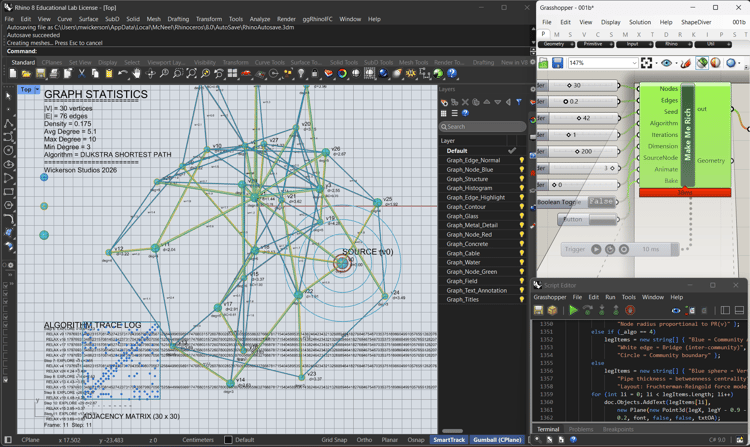Toggle visibility bulb of Graph_Edge_Normal layer
The image size is (750, 447).
521,160
